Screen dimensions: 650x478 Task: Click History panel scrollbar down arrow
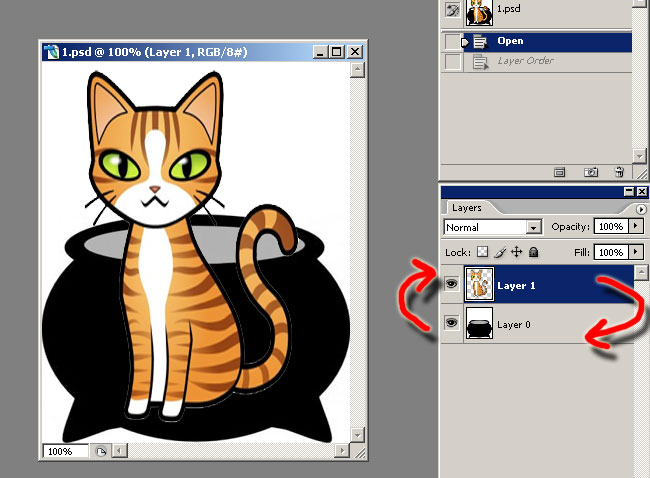639,156
